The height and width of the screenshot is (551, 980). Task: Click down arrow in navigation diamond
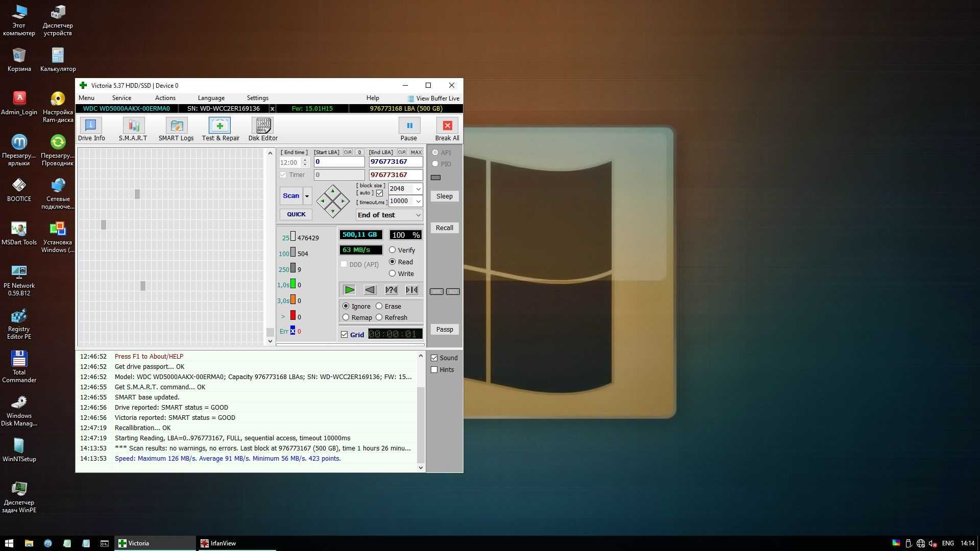click(333, 211)
